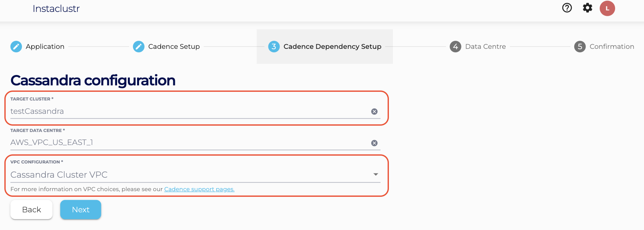Select the Cadence Dependency Setup step
The width and height of the screenshot is (644, 230).
point(332,47)
